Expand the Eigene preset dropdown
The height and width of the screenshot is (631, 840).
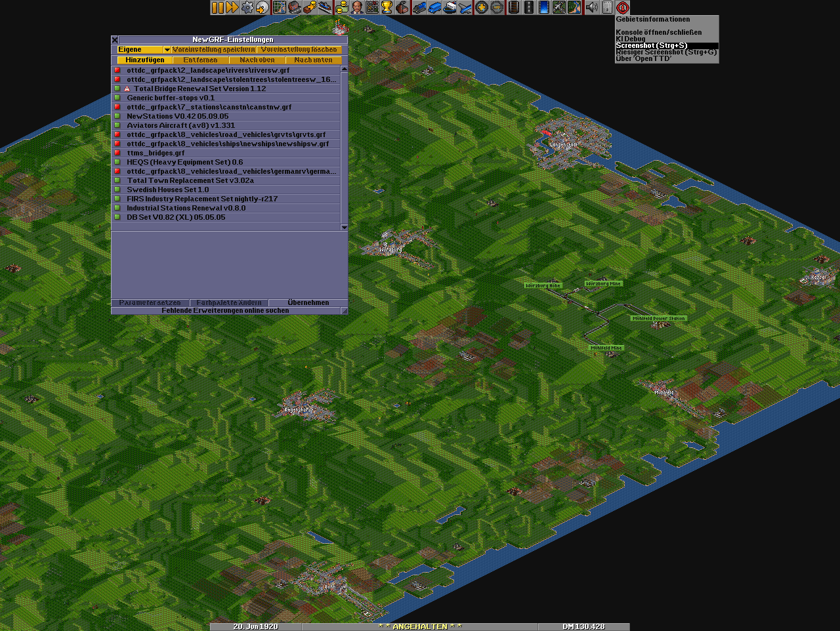pyautogui.click(x=167, y=50)
